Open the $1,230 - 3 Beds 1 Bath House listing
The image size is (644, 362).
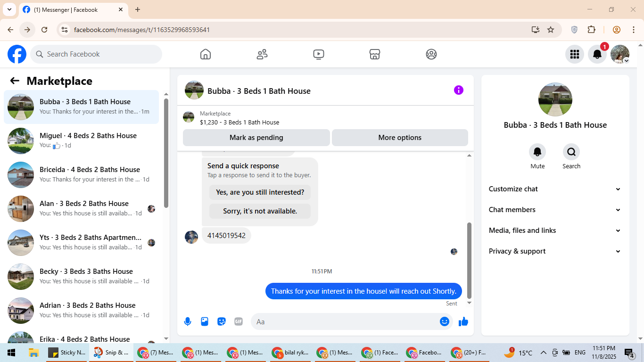pyautogui.click(x=239, y=122)
